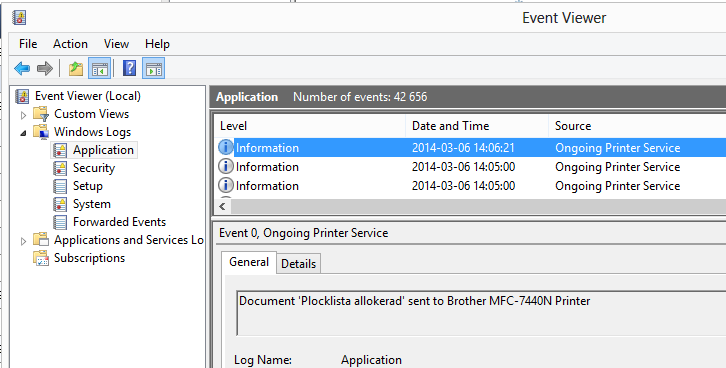Click the System log icon
The width and height of the screenshot is (726, 368).
pos(60,204)
